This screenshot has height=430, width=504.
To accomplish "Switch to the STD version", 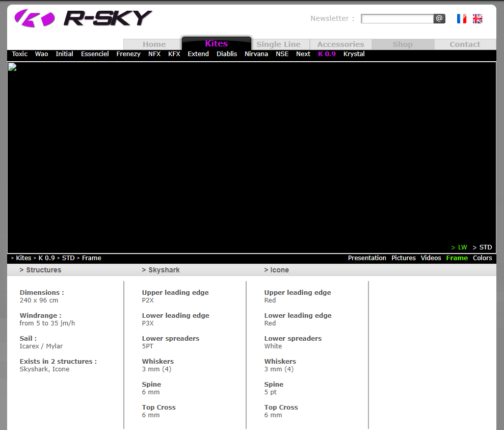I will (x=483, y=247).
